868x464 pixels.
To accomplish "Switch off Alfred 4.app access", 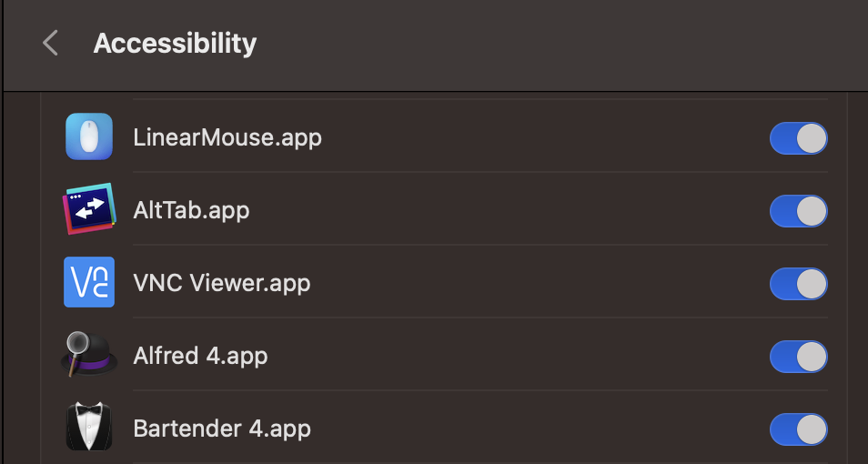I will [798, 357].
